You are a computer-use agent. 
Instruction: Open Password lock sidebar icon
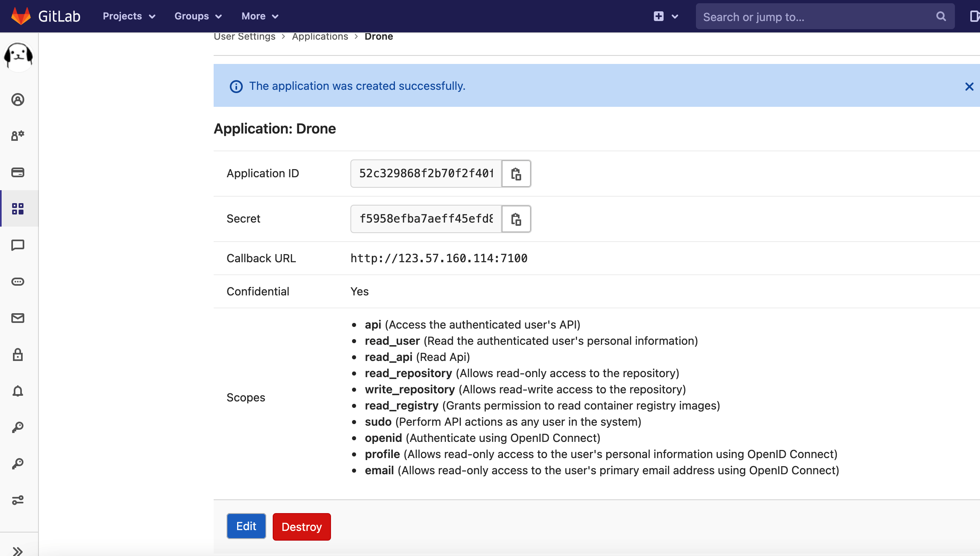point(18,354)
